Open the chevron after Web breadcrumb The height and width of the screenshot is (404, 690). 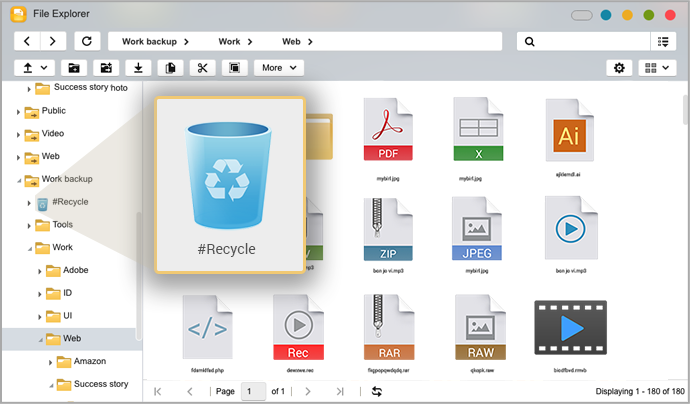pos(310,42)
